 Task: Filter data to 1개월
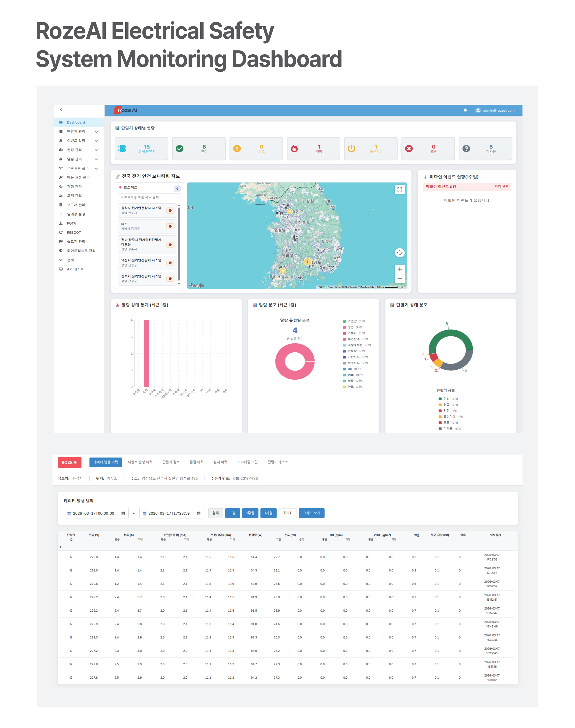pyautogui.click(x=268, y=513)
